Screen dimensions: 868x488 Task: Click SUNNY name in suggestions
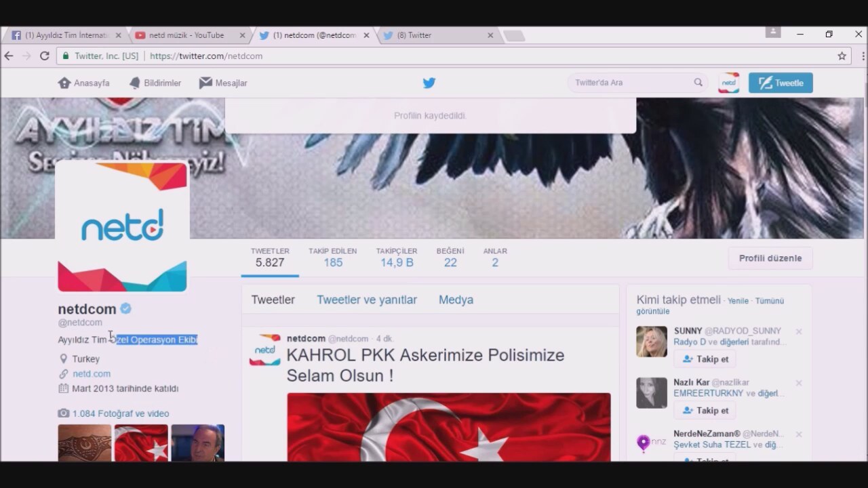coord(688,331)
